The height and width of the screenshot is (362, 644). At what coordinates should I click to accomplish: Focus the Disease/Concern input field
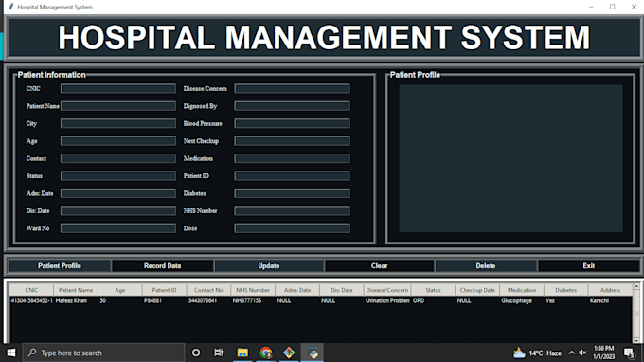(x=292, y=88)
